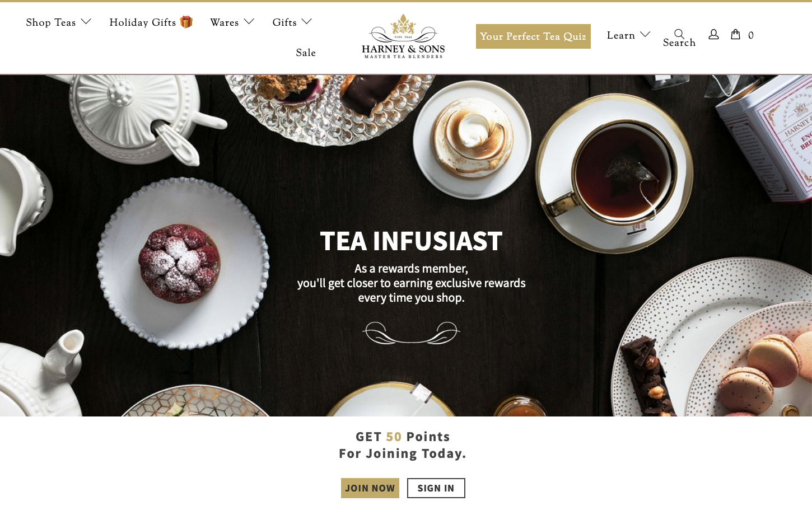Click the cart item count number
The height and width of the screenshot is (515, 812).
pyautogui.click(x=751, y=35)
